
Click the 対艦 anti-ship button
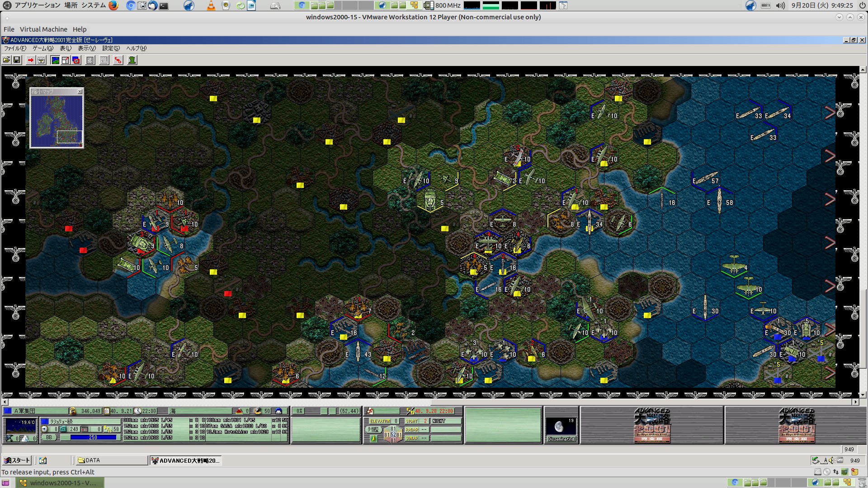pyautogui.click(x=373, y=430)
